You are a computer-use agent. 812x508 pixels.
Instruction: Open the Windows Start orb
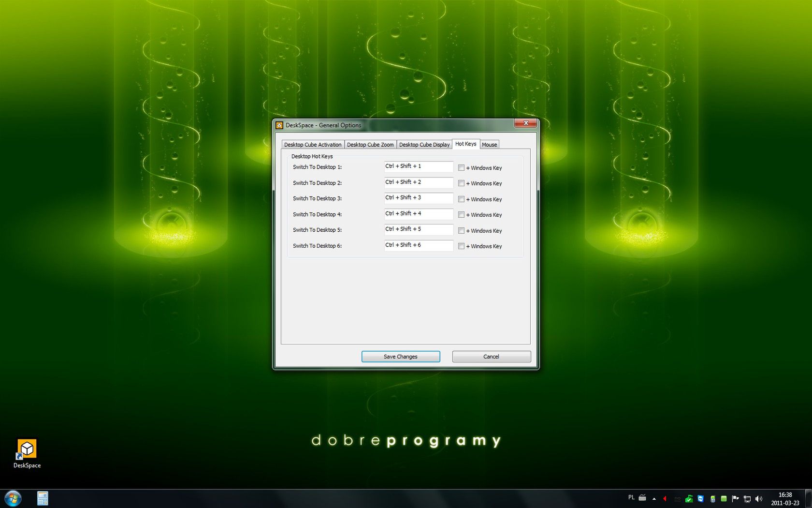point(13,498)
